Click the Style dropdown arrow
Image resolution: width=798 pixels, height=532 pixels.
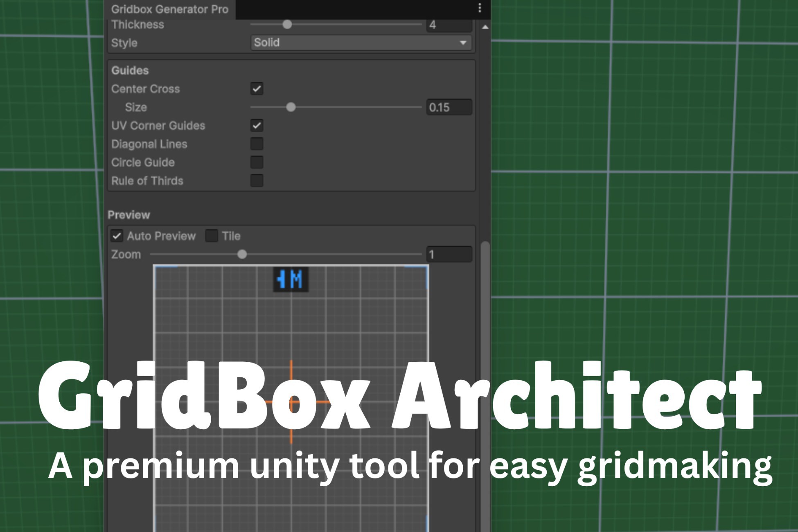pos(463,43)
